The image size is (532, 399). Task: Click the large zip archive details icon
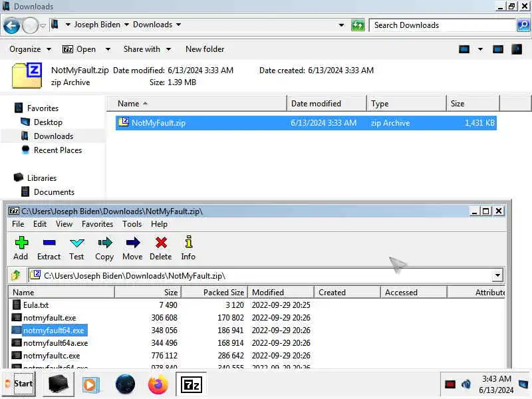[27, 75]
